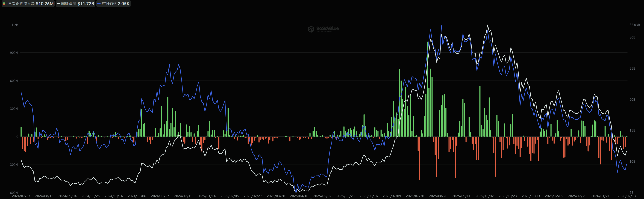Screen dimensions: 644x199
Task: Click the blue line marker beside ETH価格
Action: point(99,4)
